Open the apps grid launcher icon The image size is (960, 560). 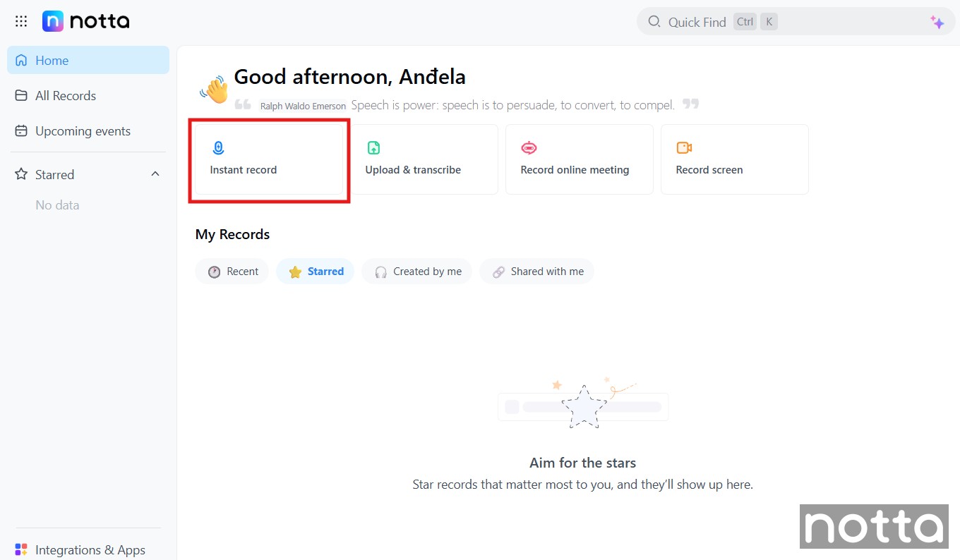click(21, 21)
